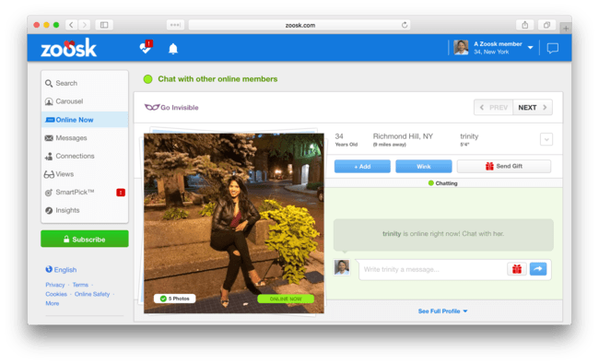This screenshot has width=599, height=364.
Task: Click the Safari back button
Action: [x=72, y=25]
